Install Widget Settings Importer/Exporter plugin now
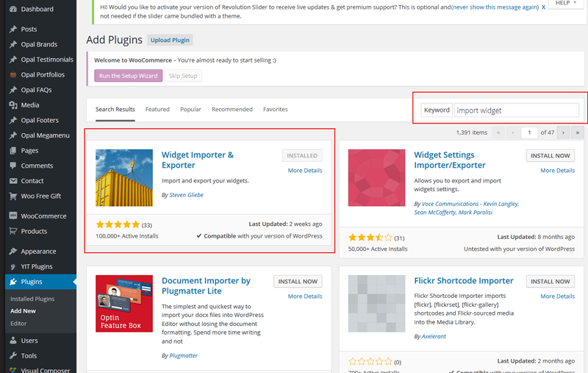Image resolution: width=588 pixels, height=373 pixels. pyautogui.click(x=550, y=156)
